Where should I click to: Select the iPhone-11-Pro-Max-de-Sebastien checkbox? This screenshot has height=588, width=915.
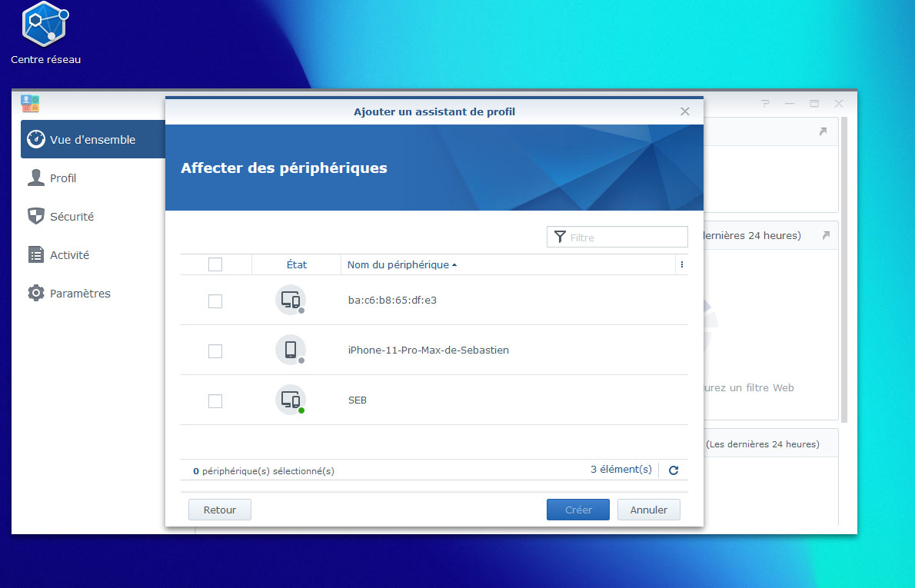click(215, 351)
